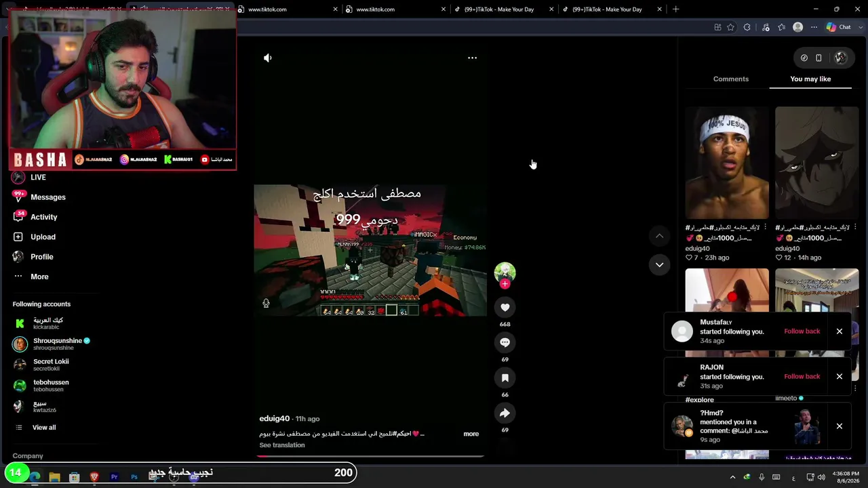The image size is (868, 488).
Task: Switch to first TikTok - Make Your Day tab
Action: (504, 9)
